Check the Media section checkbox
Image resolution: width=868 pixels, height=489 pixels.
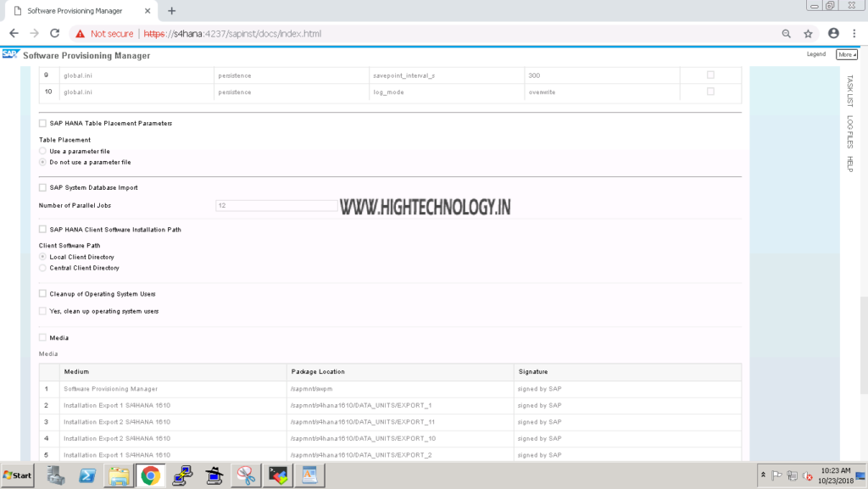click(42, 337)
